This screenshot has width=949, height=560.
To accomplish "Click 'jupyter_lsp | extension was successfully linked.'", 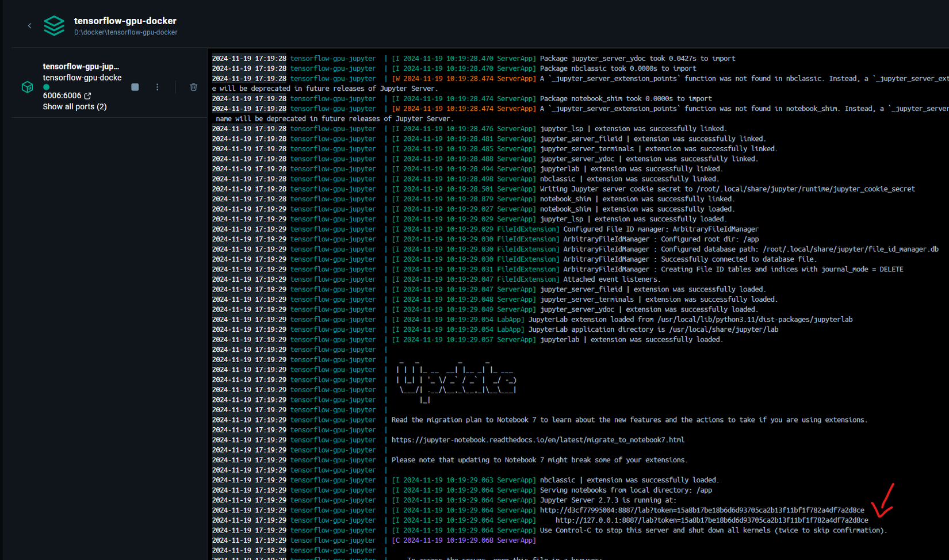I will [x=633, y=129].
